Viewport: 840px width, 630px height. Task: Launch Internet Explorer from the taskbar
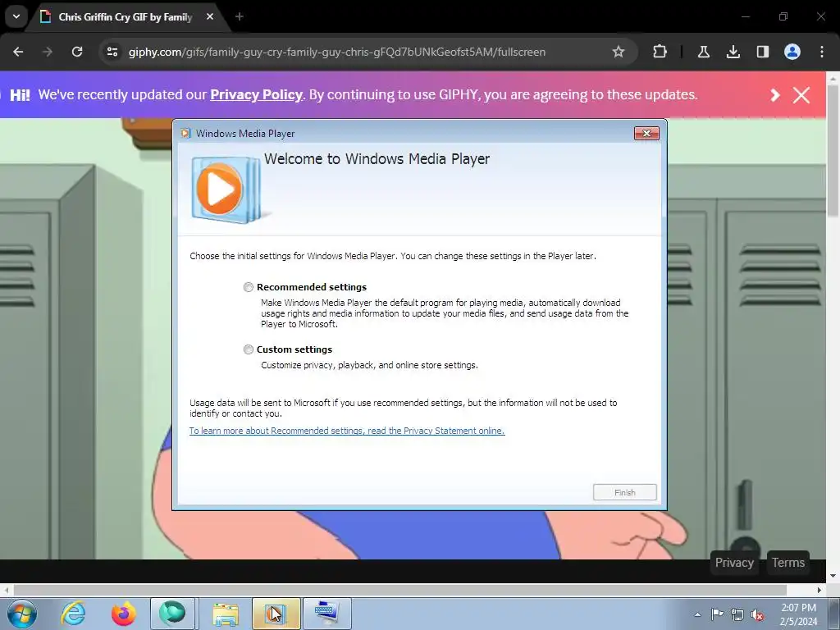[x=73, y=614]
